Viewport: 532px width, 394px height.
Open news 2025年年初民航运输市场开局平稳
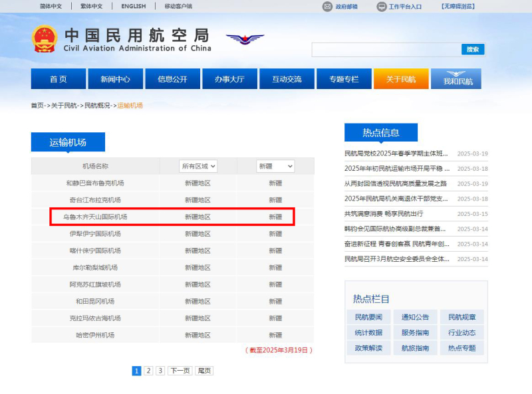click(397, 169)
